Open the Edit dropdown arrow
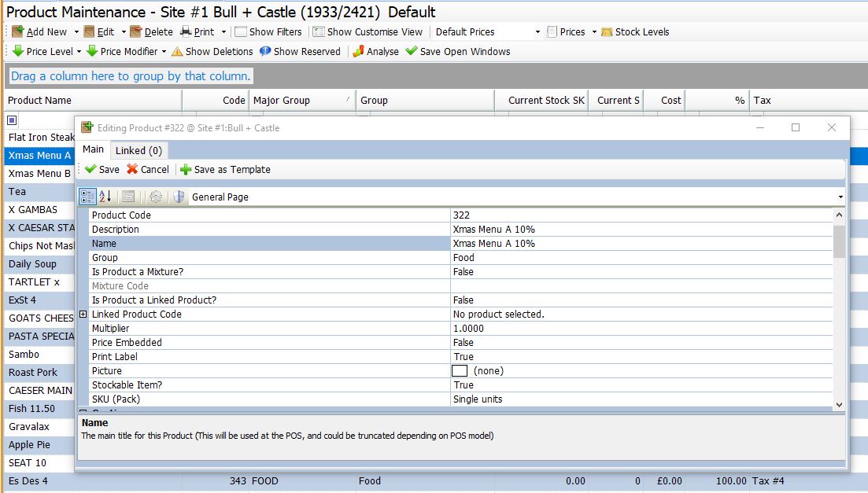The height and width of the screenshot is (493, 868). pyautogui.click(x=124, y=32)
